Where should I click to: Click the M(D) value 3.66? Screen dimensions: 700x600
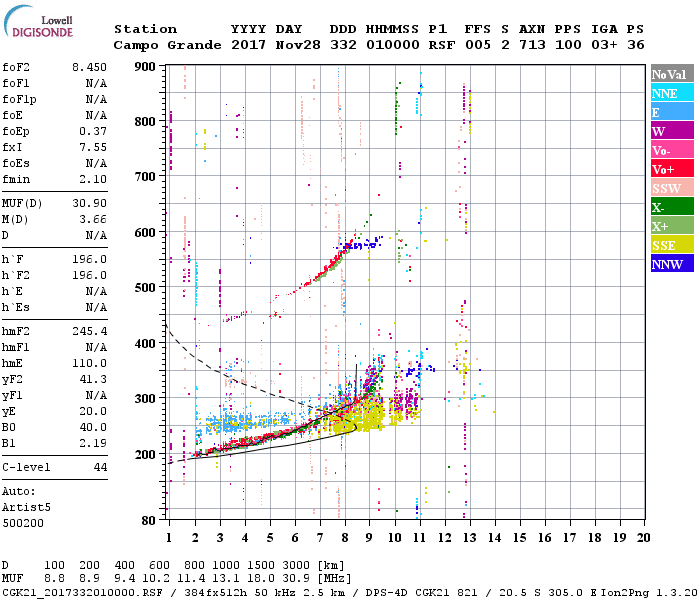coord(93,220)
